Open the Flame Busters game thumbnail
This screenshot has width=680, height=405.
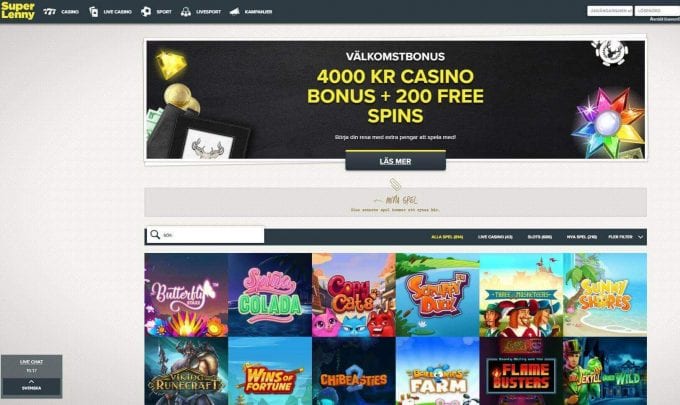tap(521, 371)
